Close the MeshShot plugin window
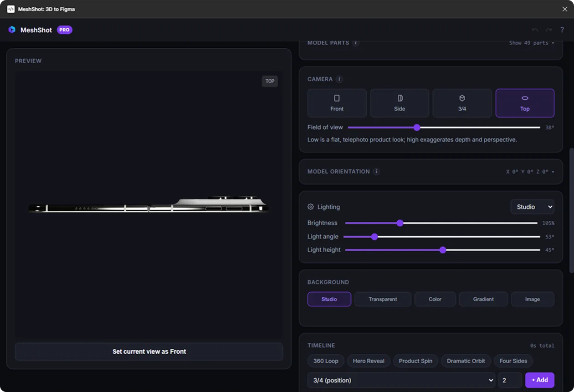Screen dimensions: 574x392 pyautogui.click(x=565, y=9)
